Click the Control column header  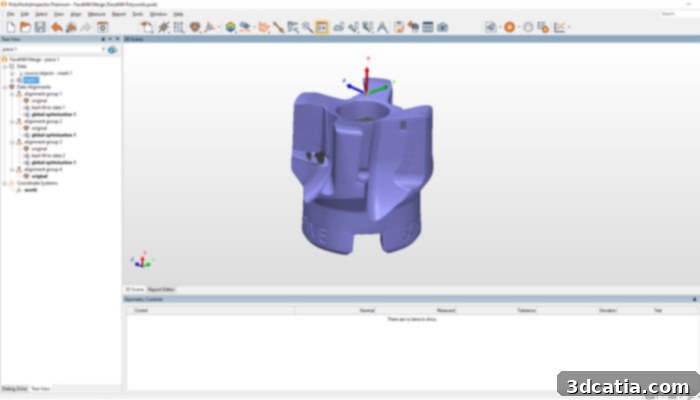click(210, 310)
